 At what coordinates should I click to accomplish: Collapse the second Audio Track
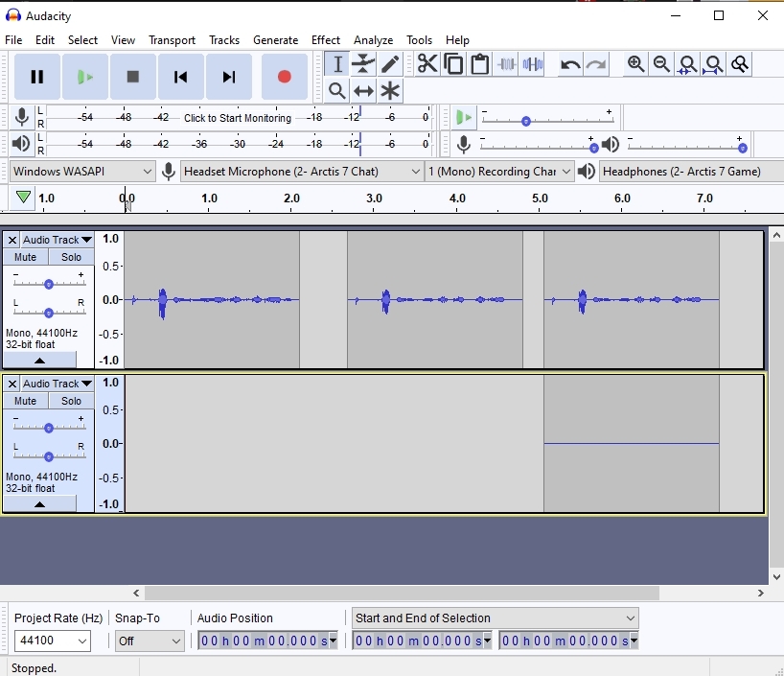click(40, 503)
